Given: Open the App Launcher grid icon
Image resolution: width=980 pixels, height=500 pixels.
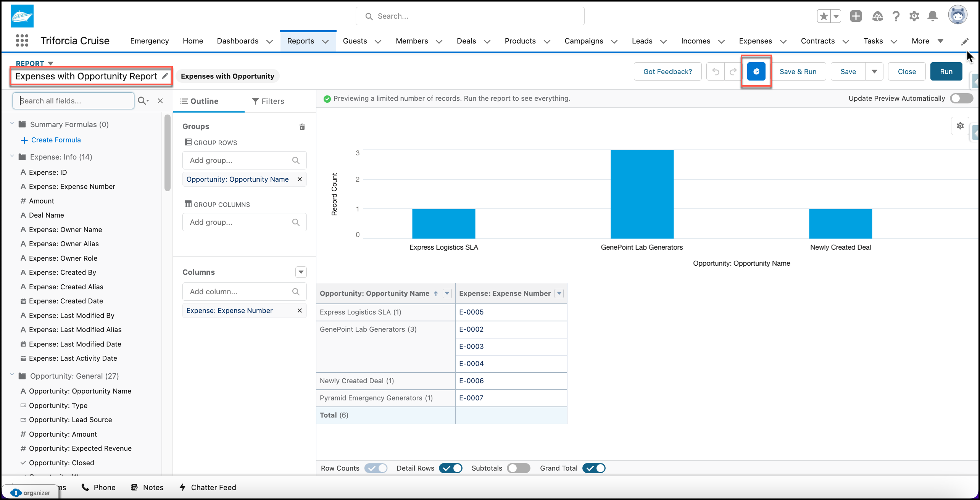Looking at the screenshot, I should [22, 40].
